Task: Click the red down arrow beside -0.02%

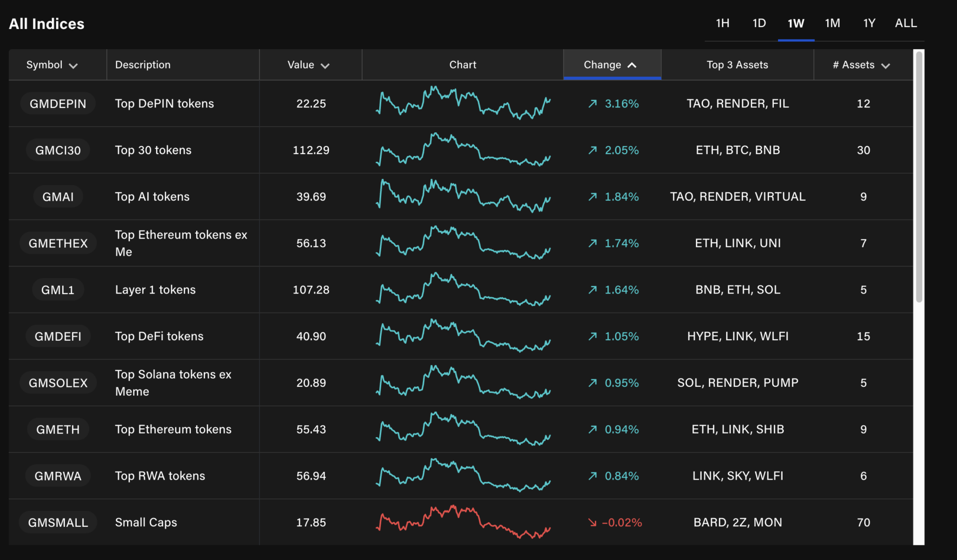Action: 591,523
